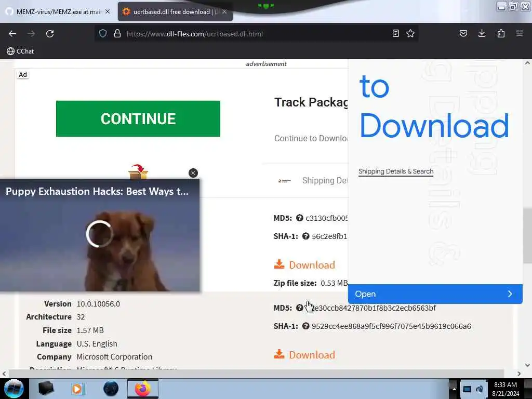This screenshot has width=532, height=399.
Task: Click the horizontal scrollbar right arrow
Action: pos(519,374)
